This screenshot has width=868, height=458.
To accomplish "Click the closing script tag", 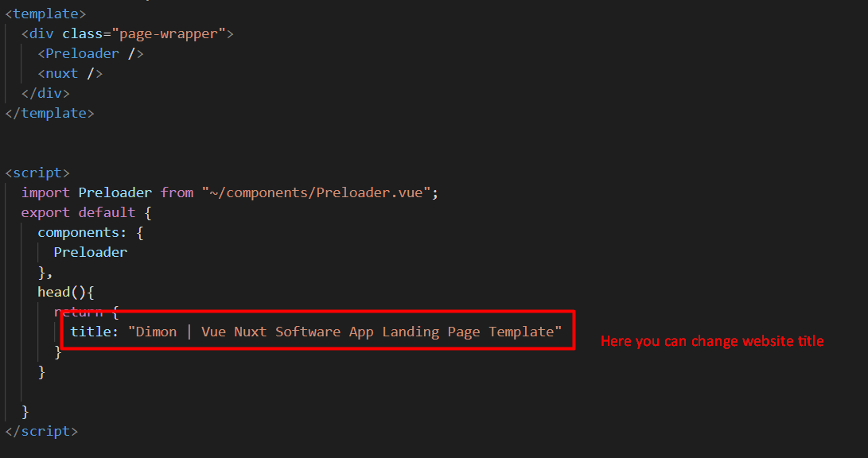I will point(41,432).
